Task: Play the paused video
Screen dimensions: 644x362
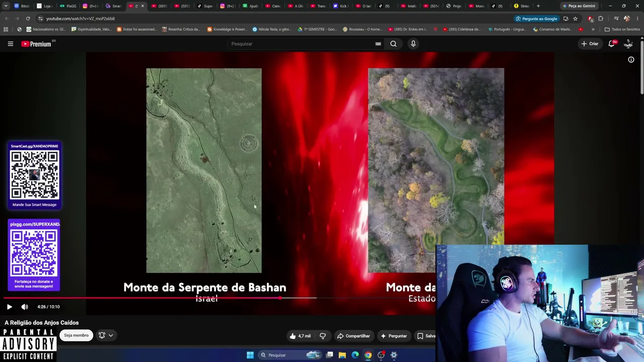Action: pyautogui.click(x=9, y=307)
